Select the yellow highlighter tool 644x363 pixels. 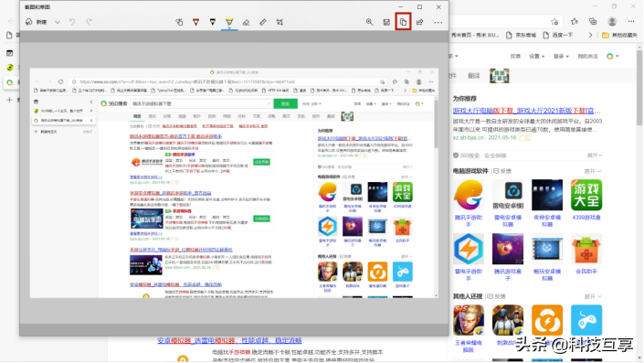229,22
